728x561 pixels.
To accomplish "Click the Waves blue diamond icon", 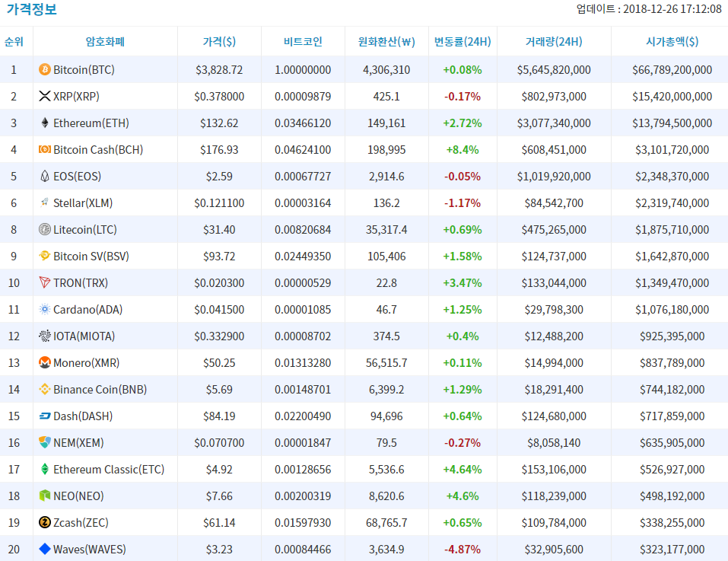I will 45,549.
